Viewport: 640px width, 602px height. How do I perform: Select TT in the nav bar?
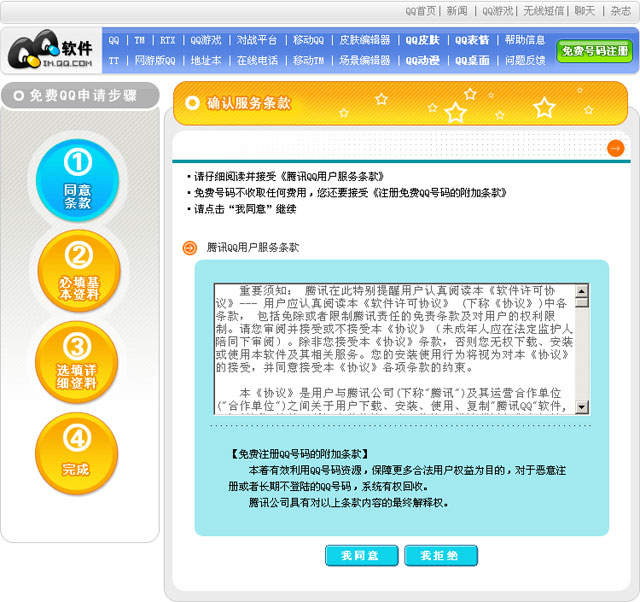114,60
